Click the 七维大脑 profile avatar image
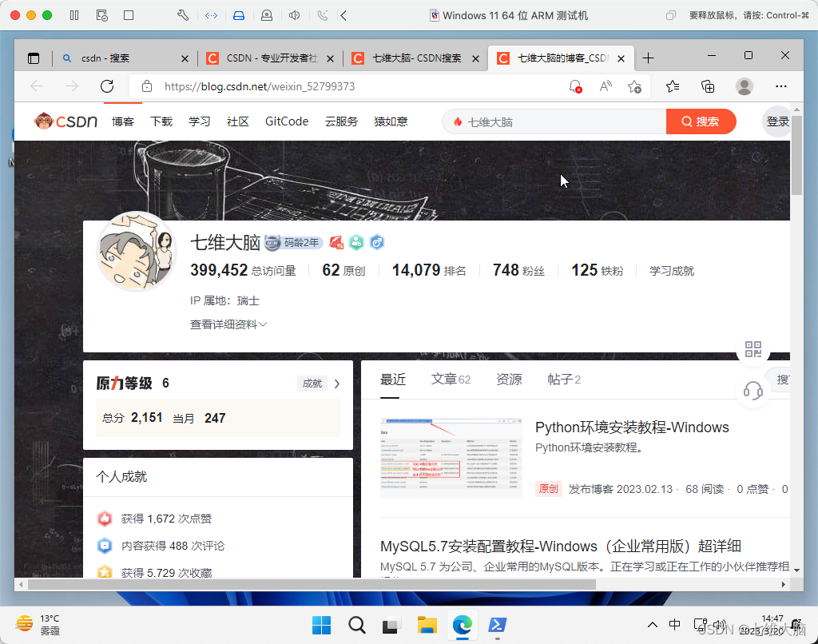This screenshot has width=818, height=644. click(137, 251)
